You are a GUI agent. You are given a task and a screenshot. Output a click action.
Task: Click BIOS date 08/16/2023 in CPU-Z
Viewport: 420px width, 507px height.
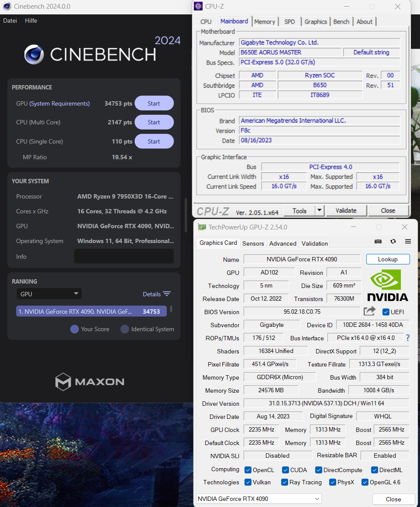pyautogui.click(x=320, y=140)
